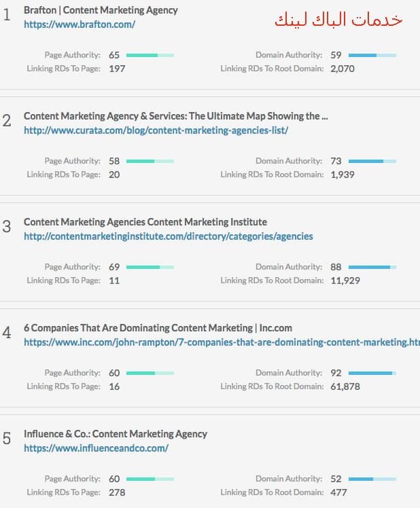The image size is (420, 508).
Task: Click the 11,929 linking root domains value
Action: (x=345, y=280)
